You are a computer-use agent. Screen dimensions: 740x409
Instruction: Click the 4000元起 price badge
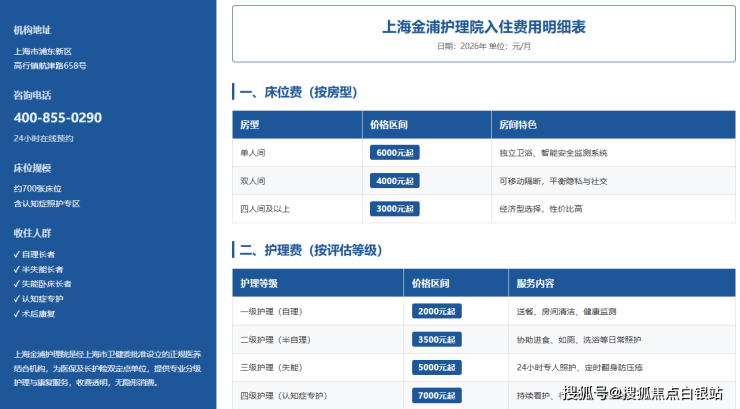pos(395,181)
